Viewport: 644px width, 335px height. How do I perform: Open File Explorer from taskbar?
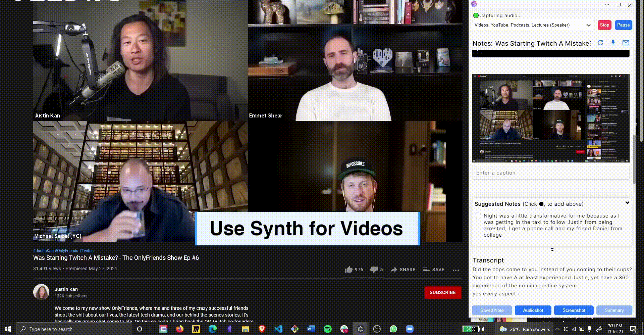pos(246,329)
